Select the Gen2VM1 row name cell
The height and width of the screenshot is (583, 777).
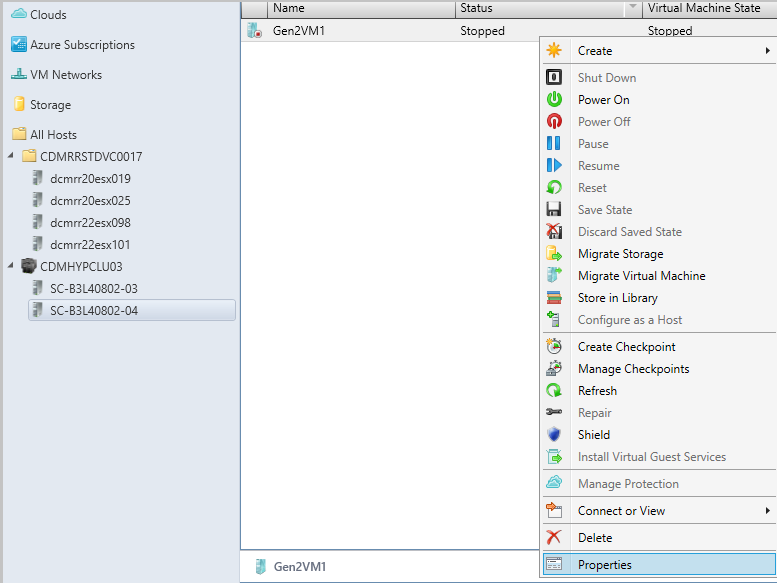click(x=299, y=31)
